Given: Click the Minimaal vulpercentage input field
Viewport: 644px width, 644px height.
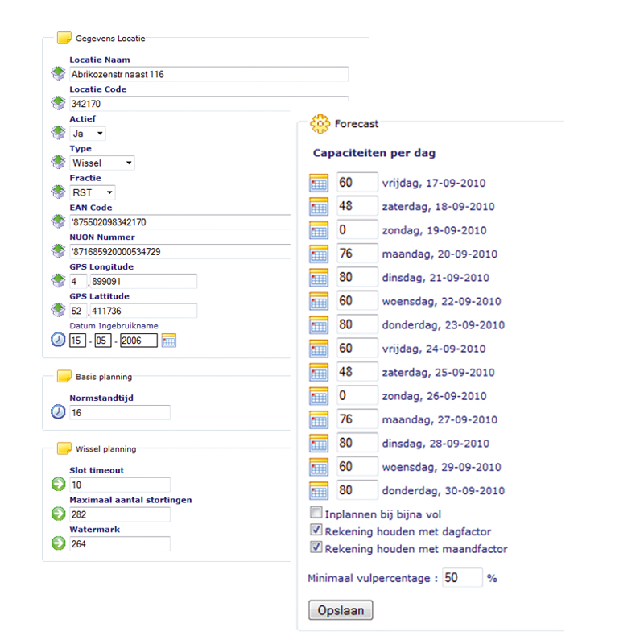Looking at the screenshot, I should click(461, 578).
